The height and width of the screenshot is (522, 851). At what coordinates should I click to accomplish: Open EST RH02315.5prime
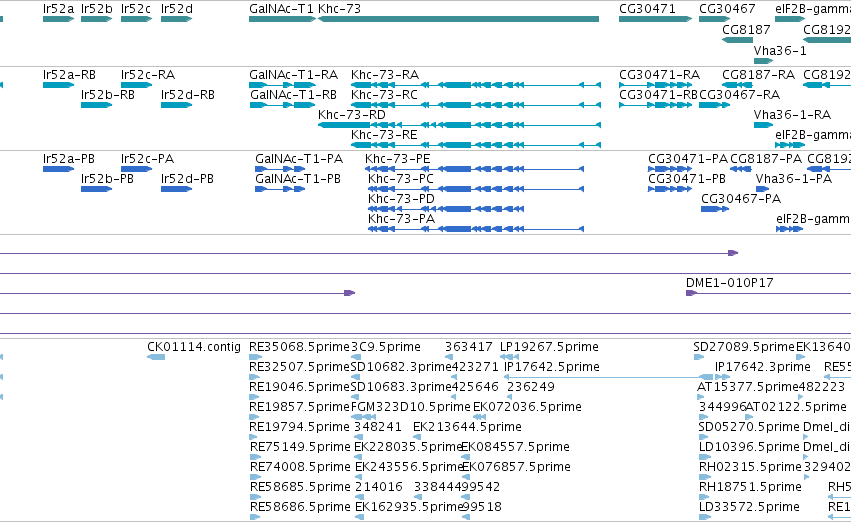click(x=750, y=467)
